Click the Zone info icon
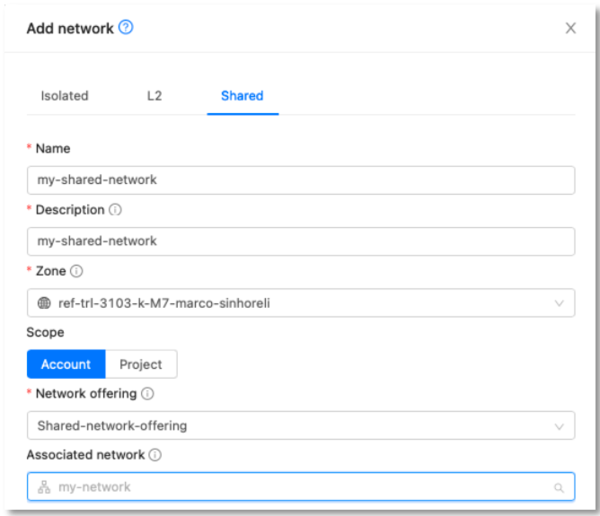The image size is (600, 516). 77,271
